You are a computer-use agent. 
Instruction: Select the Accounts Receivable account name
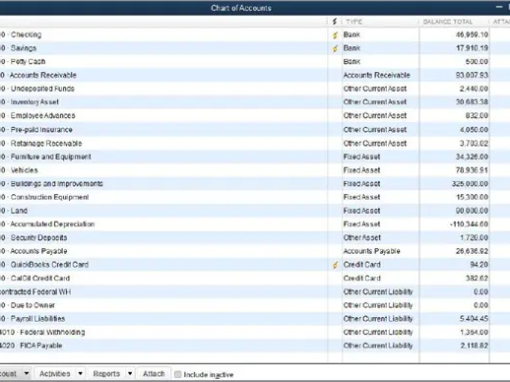pos(43,75)
